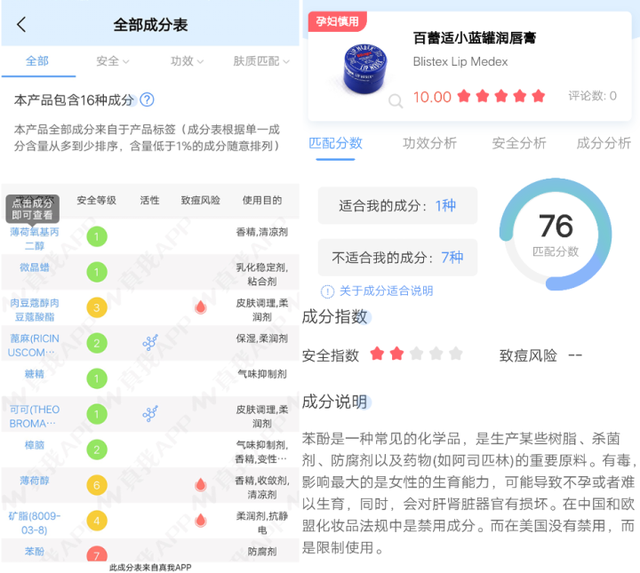Click the 评论数: 0 text
This screenshot has height=573, width=640.
tap(592, 96)
